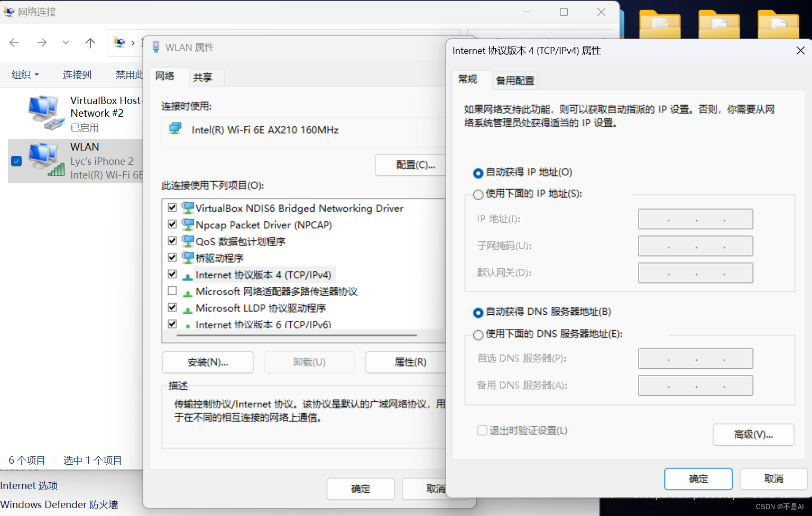Click the forward arrow in Network Connections window

click(x=42, y=43)
